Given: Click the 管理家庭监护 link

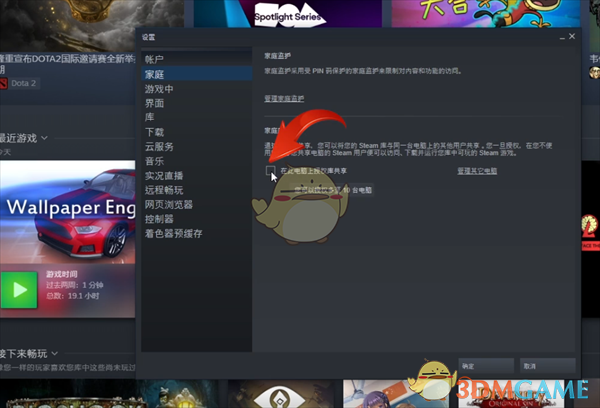Looking at the screenshot, I should [x=284, y=98].
